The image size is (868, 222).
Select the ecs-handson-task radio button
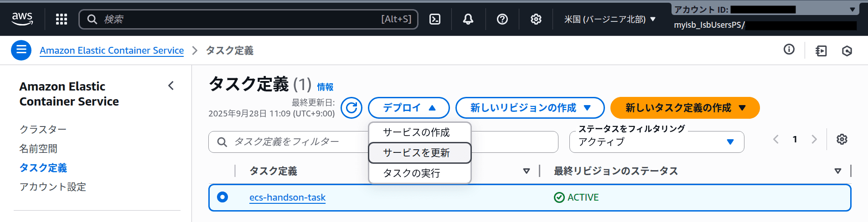tap(222, 197)
